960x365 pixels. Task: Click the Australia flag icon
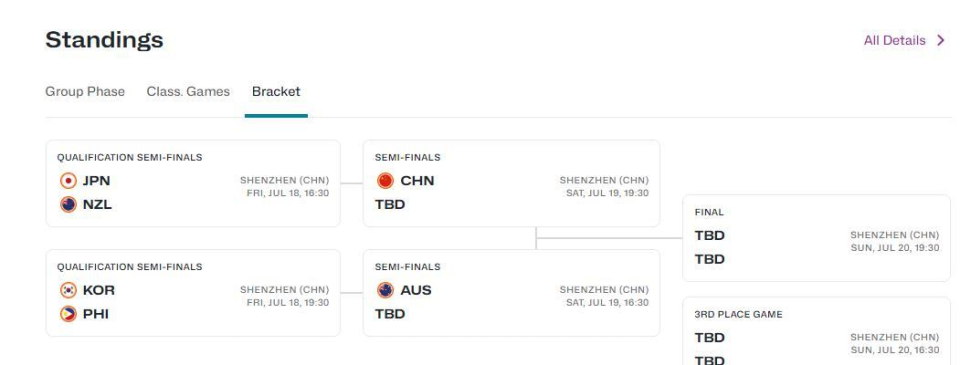(385, 290)
